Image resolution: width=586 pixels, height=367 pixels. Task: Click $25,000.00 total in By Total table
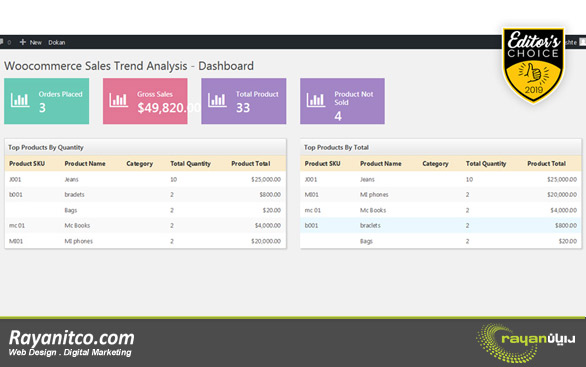562,180
